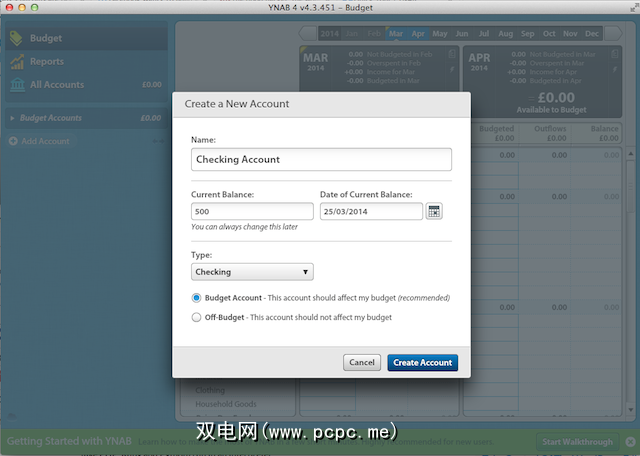Open the calendar date picker icon

click(434, 211)
